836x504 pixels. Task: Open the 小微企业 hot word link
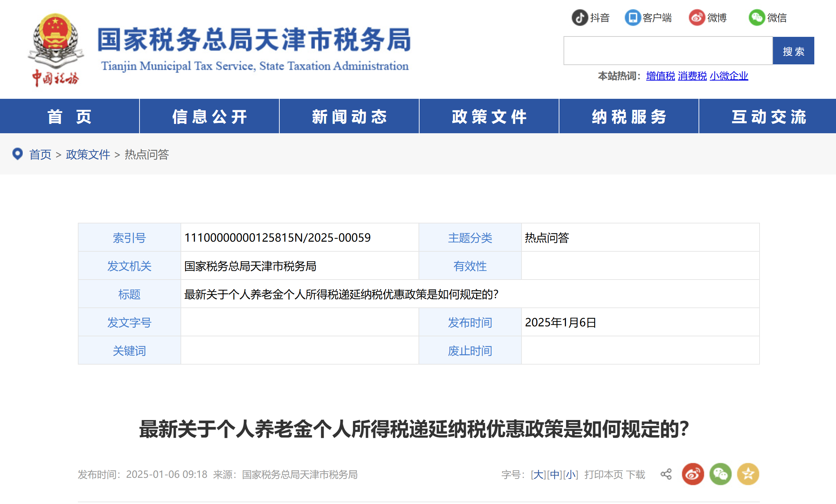729,76
